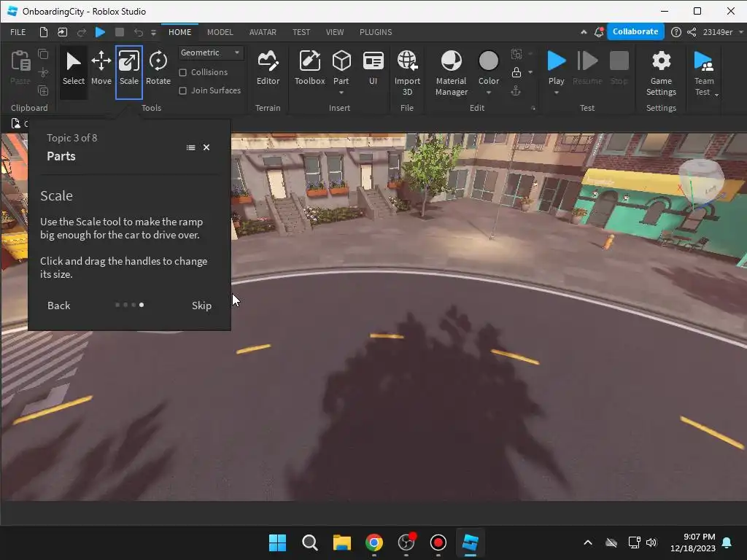The height and width of the screenshot is (560, 747).
Task: Click the Share icon beside username
Action: click(692, 32)
